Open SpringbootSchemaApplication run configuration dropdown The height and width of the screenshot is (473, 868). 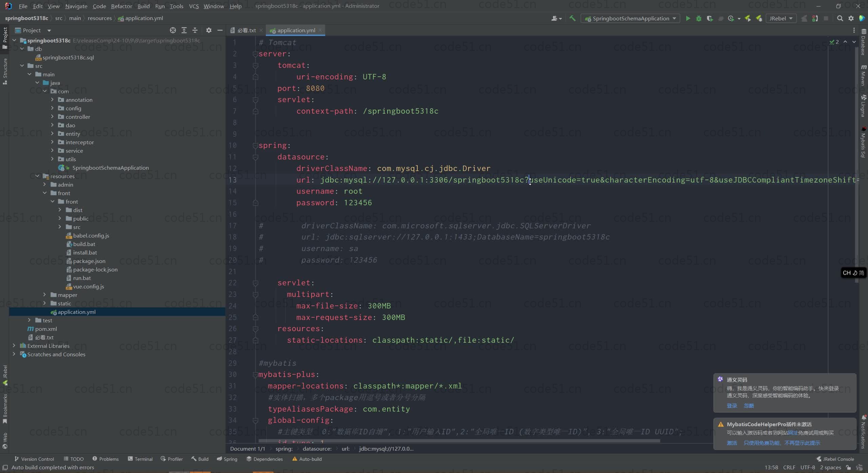point(631,18)
